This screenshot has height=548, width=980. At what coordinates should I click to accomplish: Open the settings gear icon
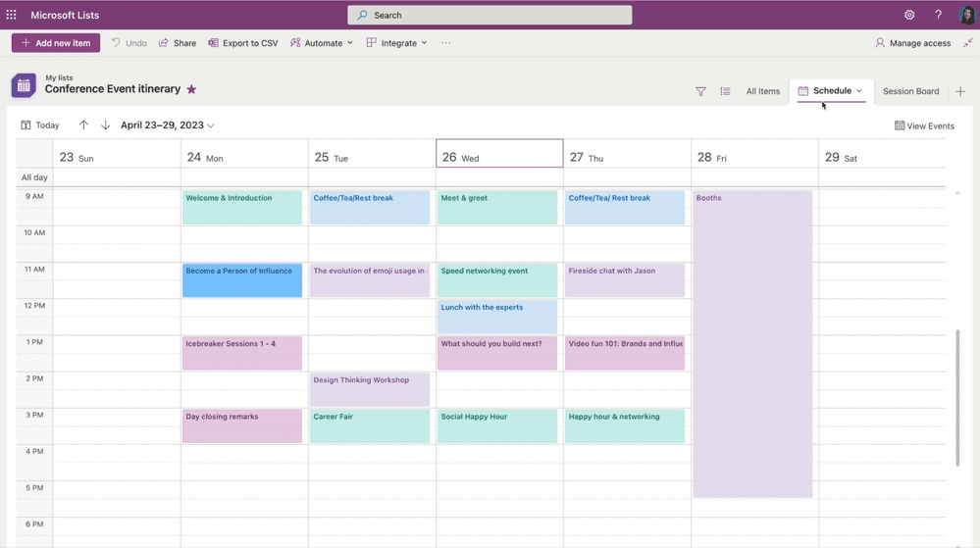909,15
